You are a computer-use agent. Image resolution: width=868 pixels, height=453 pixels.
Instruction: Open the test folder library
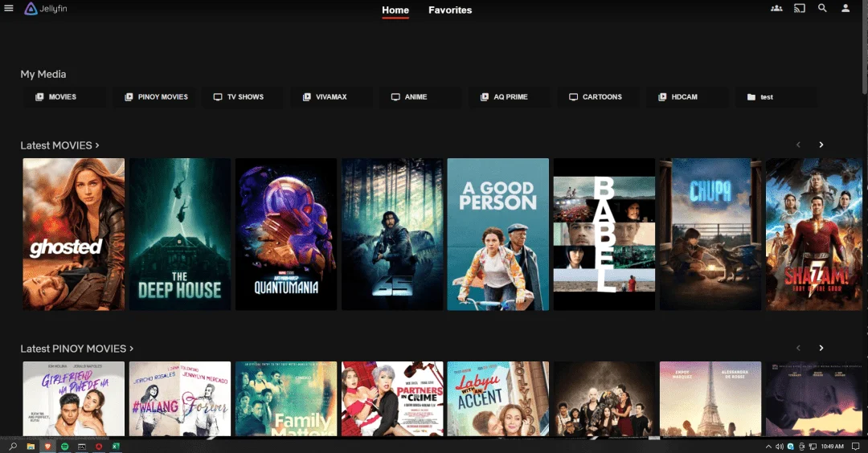click(x=775, y=97)
